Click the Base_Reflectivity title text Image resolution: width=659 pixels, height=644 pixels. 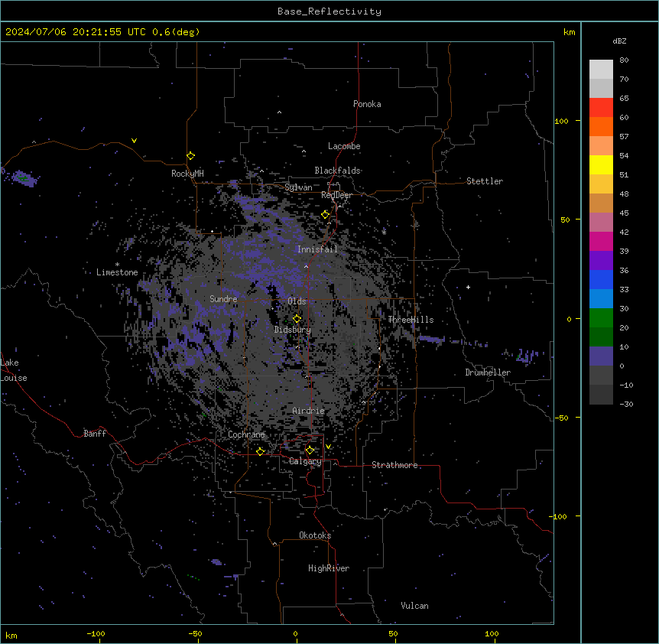pyautogui.click(x=329, y=11)
